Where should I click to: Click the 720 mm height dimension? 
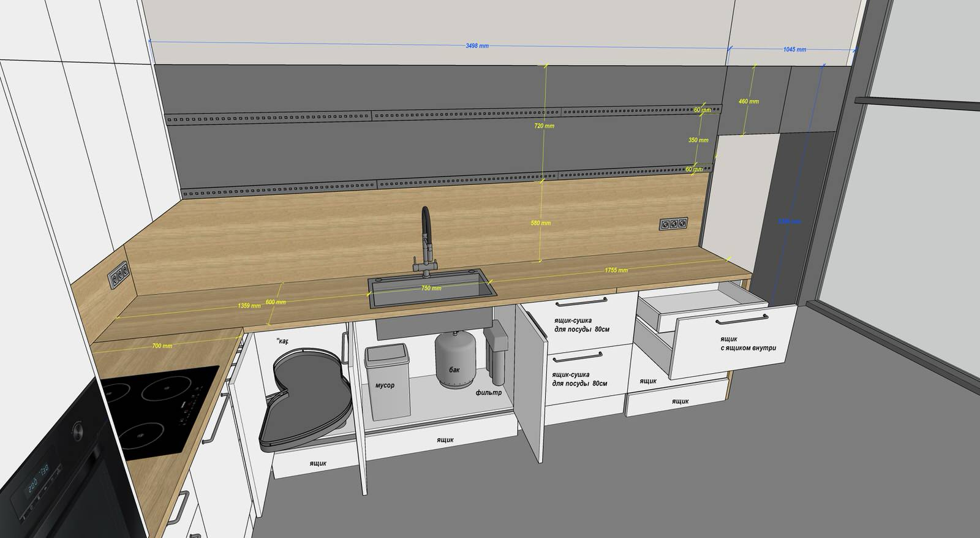click(x=544, y=126)
